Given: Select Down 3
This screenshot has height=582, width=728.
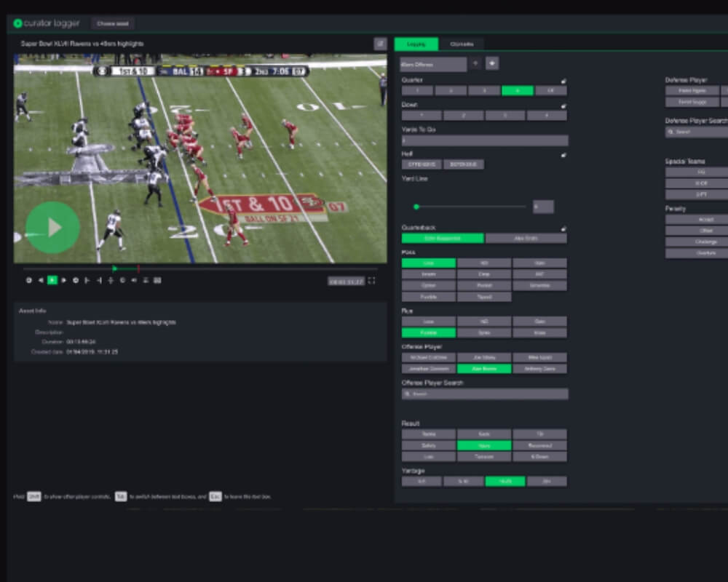Looking at the screenshot, I should pos(505,116).
